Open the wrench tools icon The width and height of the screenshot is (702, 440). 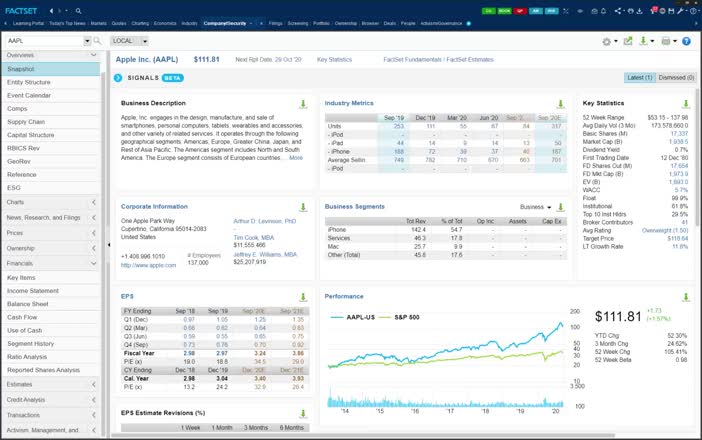pos(680,11)
